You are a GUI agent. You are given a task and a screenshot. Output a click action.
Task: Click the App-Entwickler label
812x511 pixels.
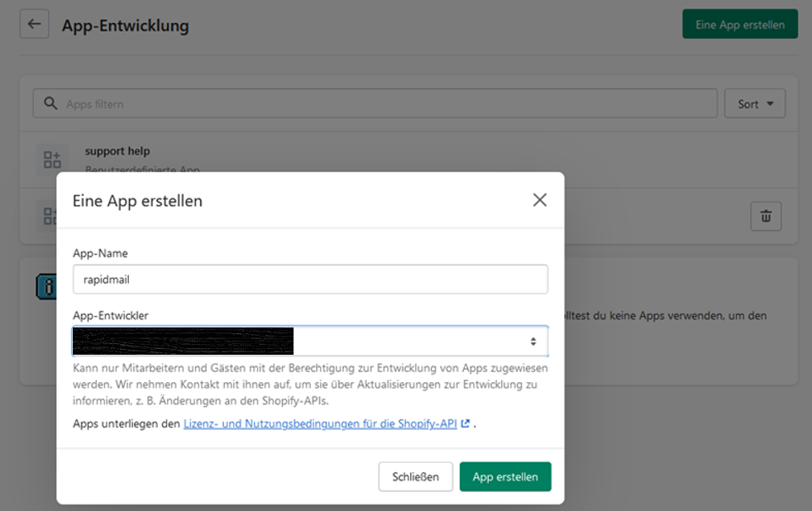111,315
